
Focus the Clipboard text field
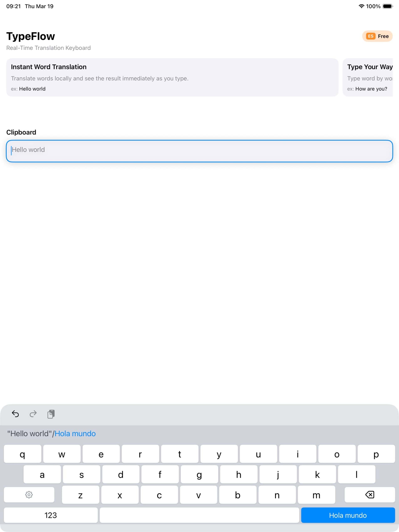coord(200,151)
